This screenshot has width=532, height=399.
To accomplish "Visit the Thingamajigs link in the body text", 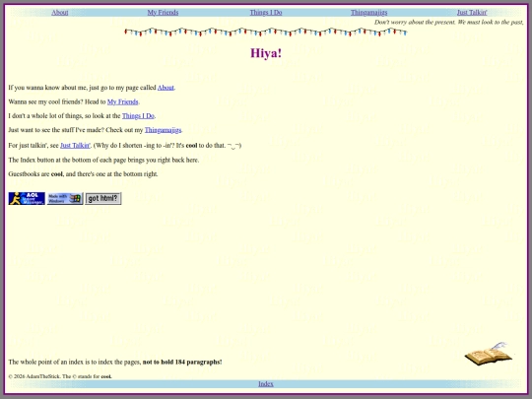I will point(163,130).
